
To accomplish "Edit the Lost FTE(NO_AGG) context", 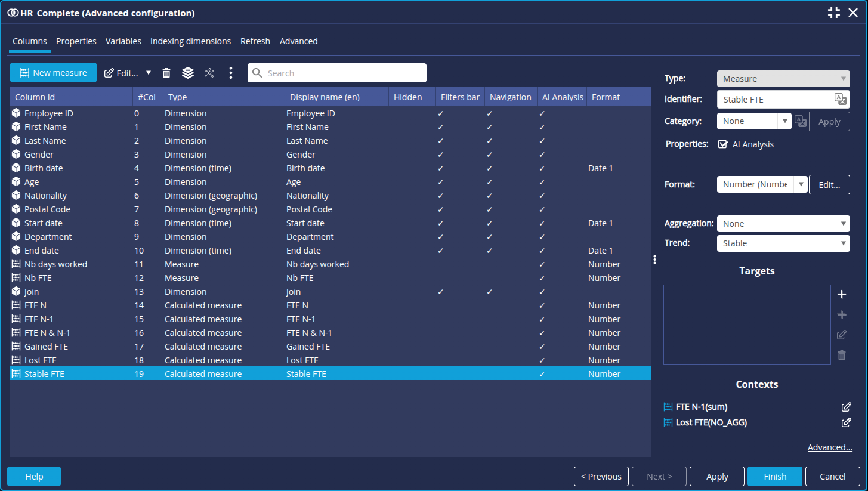I will click(846, 422).
